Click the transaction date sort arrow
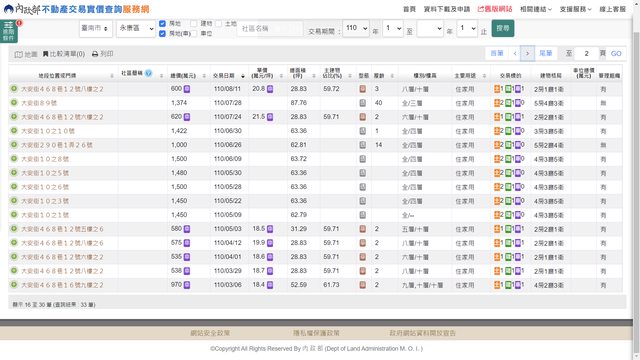 [243, 76]
